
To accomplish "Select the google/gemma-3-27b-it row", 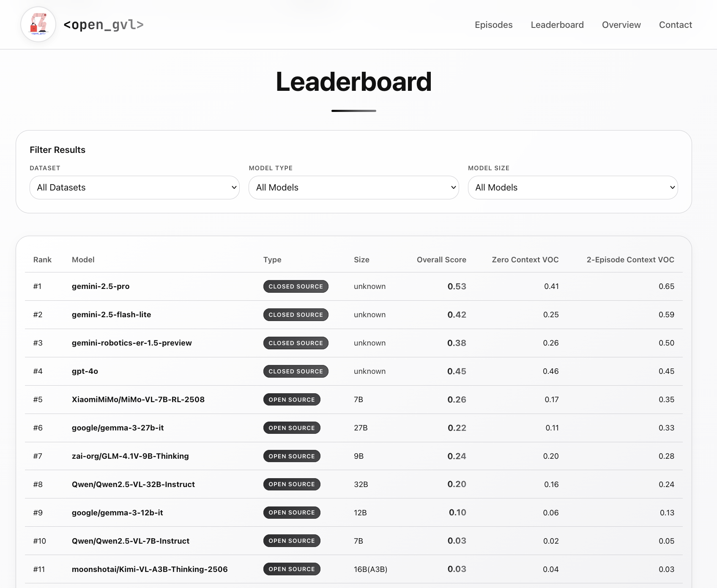I will pos(118,427).
